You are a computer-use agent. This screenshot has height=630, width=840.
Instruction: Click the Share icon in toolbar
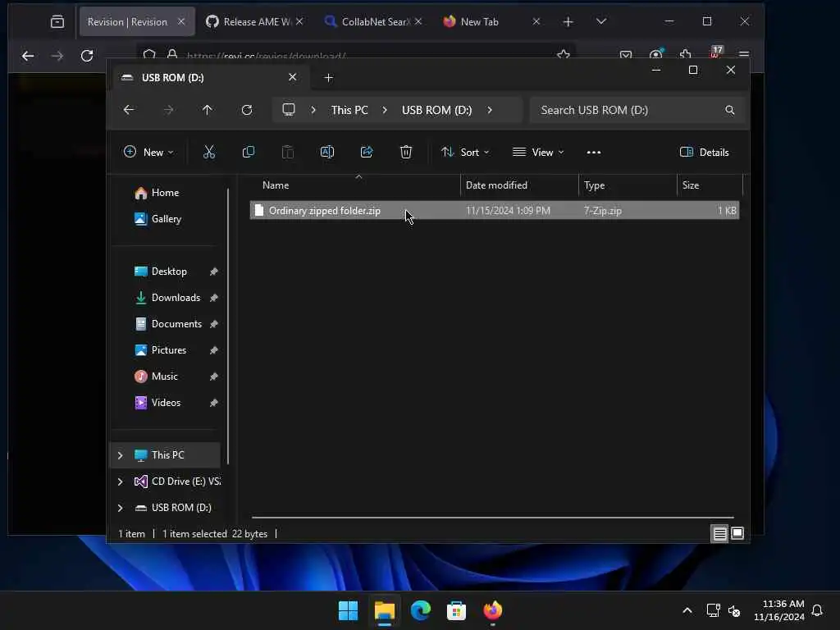pyautogui.click(x=367, y=152)
